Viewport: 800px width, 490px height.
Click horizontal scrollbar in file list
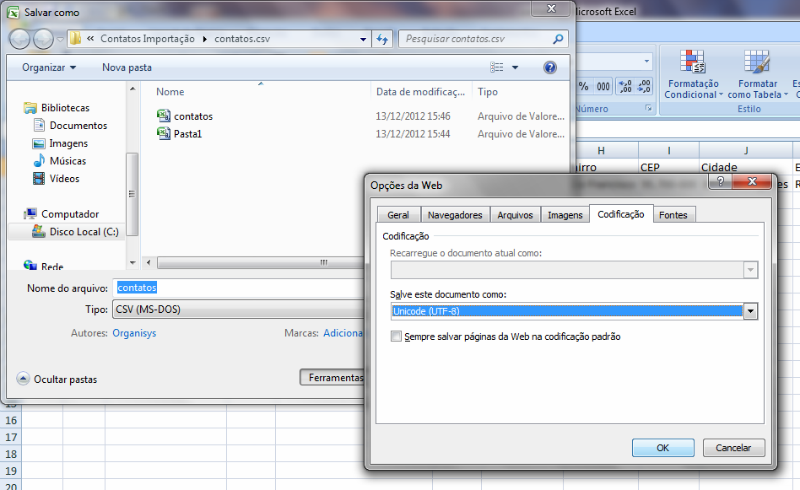coord(260,262)
